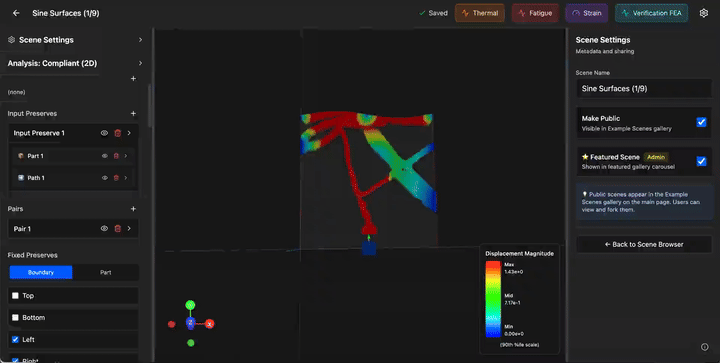Click the X axis red gizmo handle
Viewport: 720px width, 363px height.
(x=209, y=324)
